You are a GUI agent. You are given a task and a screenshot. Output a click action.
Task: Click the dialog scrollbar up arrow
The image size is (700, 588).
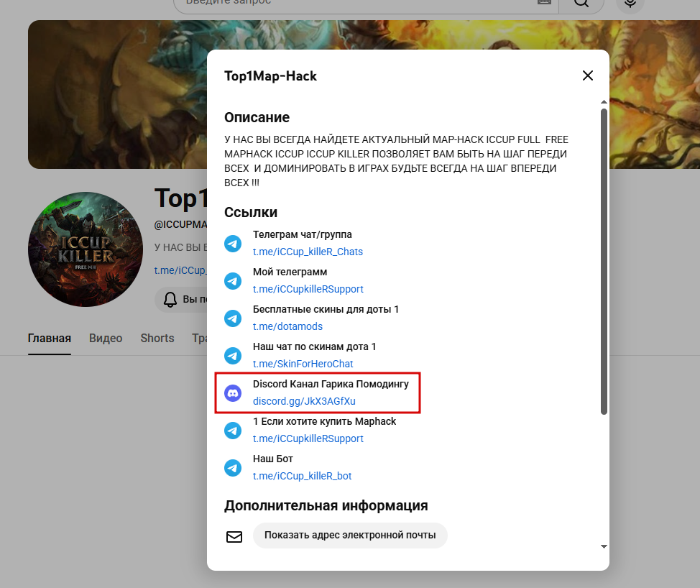click(x=604, y=102)
